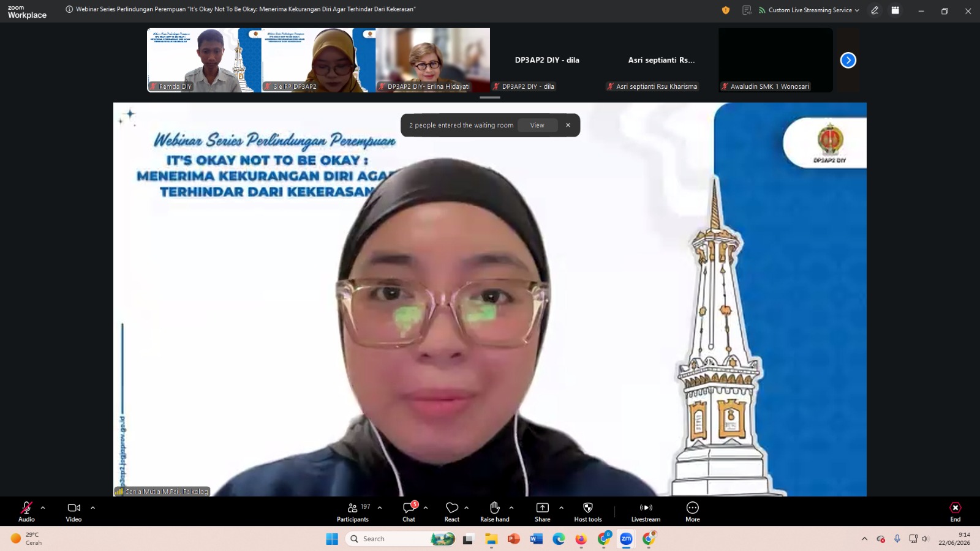The height and width of the screenshot is (551, 980).
Task: Open the More options menu
Action: click(x=693, y=512)
